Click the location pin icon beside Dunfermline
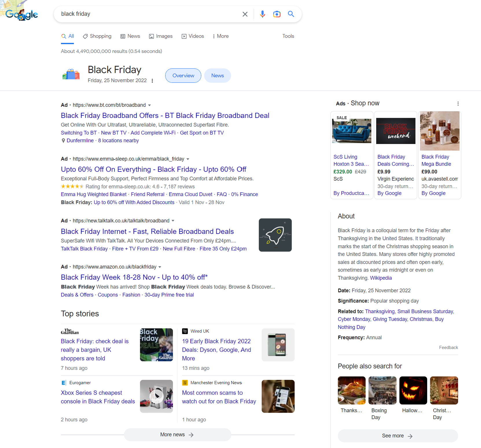481x448 pixels. 63,141
